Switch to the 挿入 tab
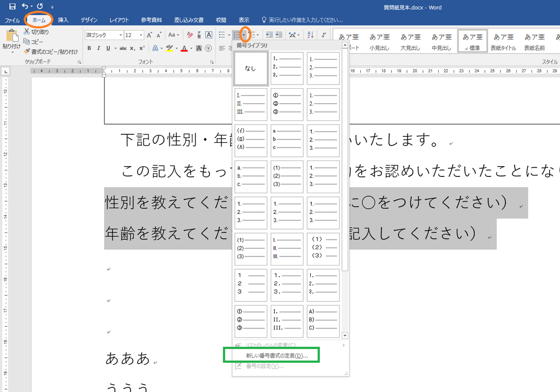The image size is (560, 392). [x=63, y=20]
